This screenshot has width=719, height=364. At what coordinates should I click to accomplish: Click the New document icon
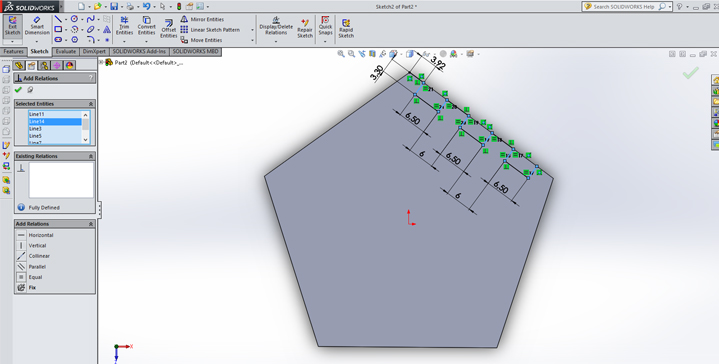[x=81, y=6]
